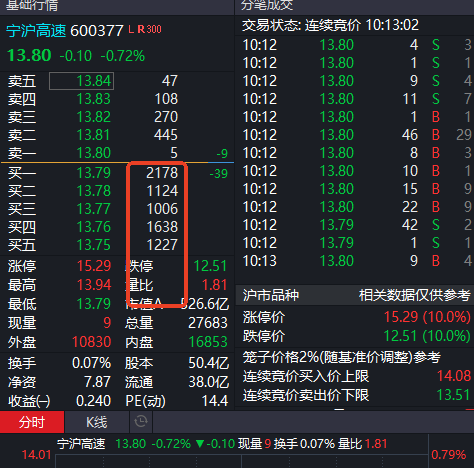Click 外盘 value 10830
The height and width of the screenshot is (468, 474).
[92, 342]
